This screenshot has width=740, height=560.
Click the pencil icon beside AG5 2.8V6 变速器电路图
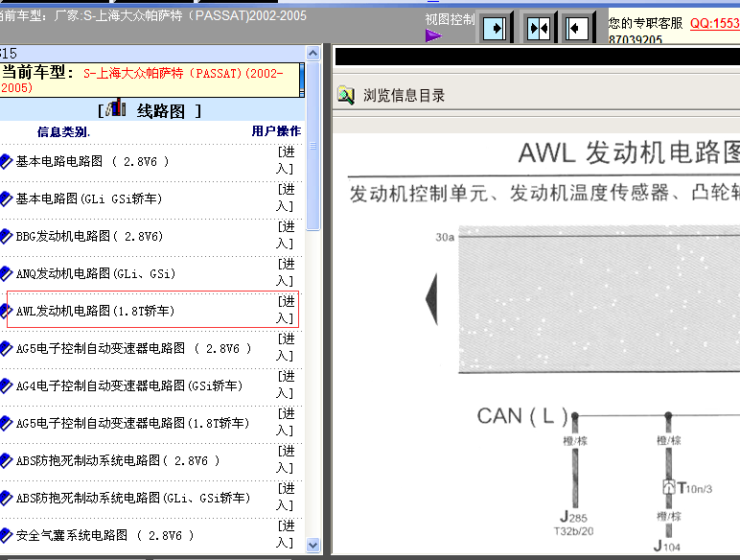[x=6, y=348]
